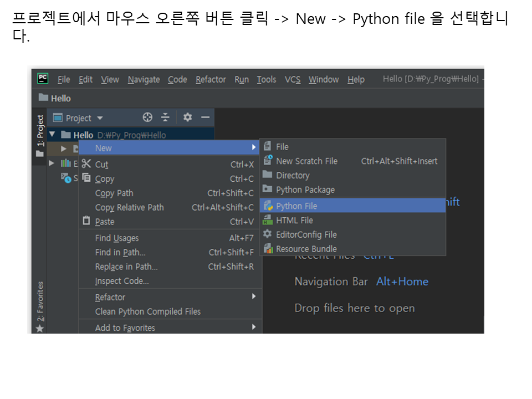Select New Scratch File option

point(306,161)
